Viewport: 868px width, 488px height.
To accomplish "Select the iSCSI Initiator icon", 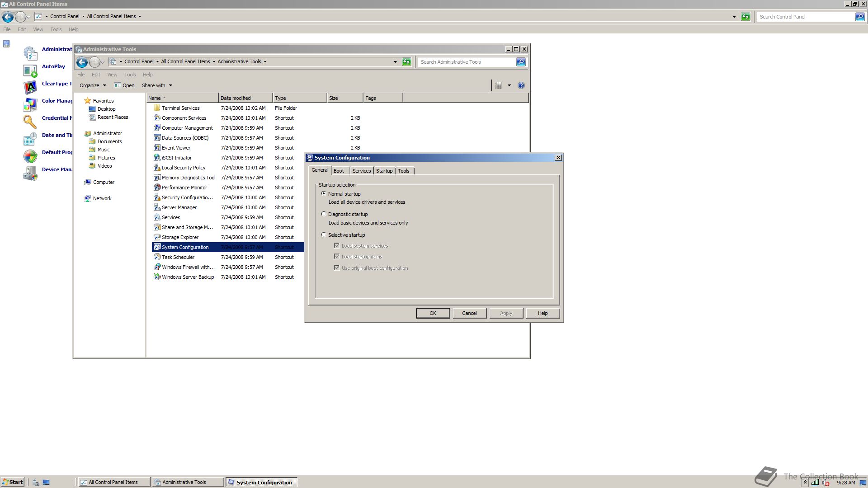I will pos(157,158).
